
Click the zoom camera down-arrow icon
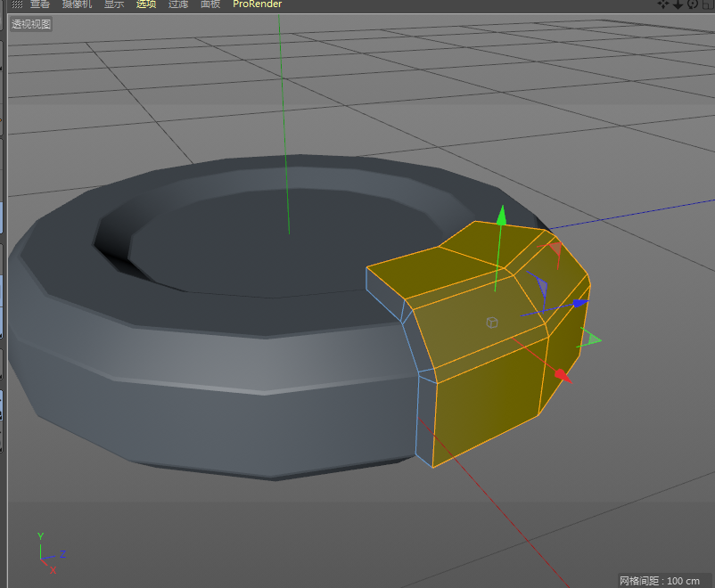click(x=678, y=4)
